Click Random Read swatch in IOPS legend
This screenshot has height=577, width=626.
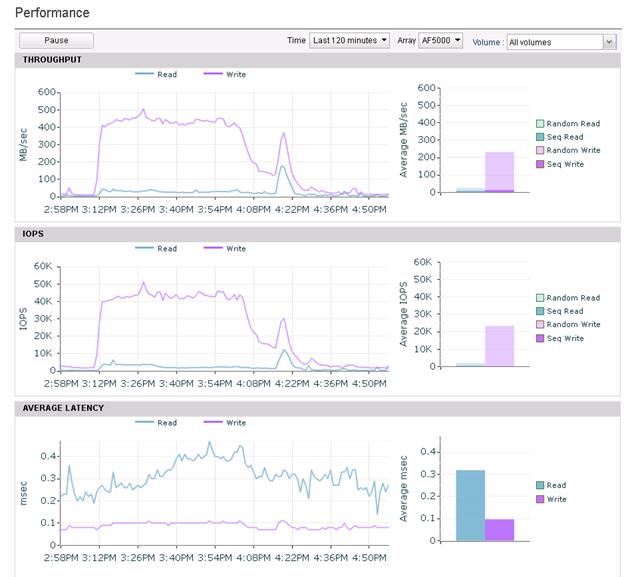[540, 298]
